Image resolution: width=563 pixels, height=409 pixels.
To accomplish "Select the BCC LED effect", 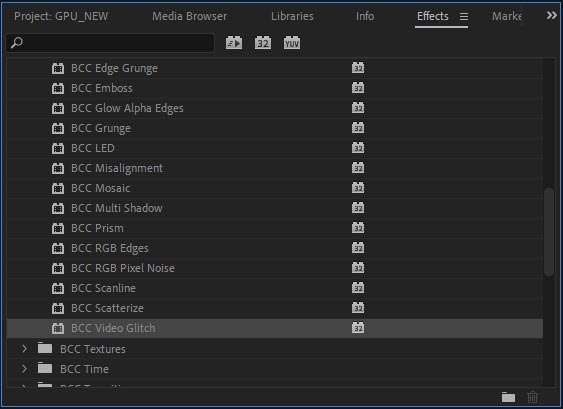I will [93, 148].
